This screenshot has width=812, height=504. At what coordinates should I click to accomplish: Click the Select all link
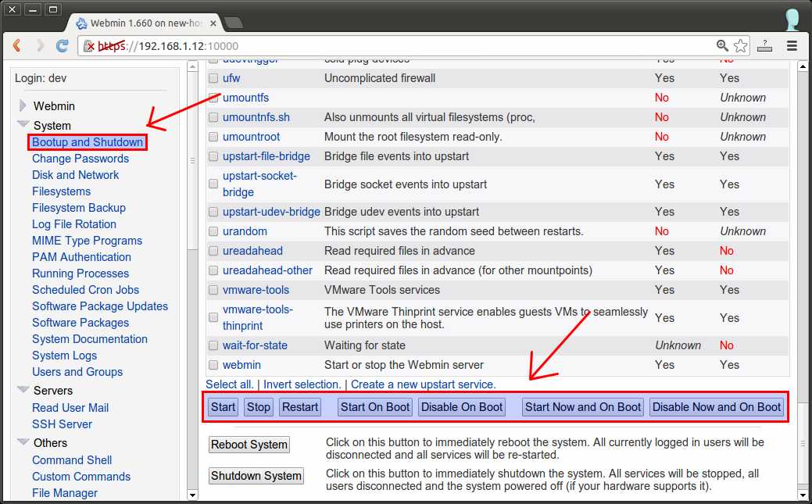(x=230, y=384)
